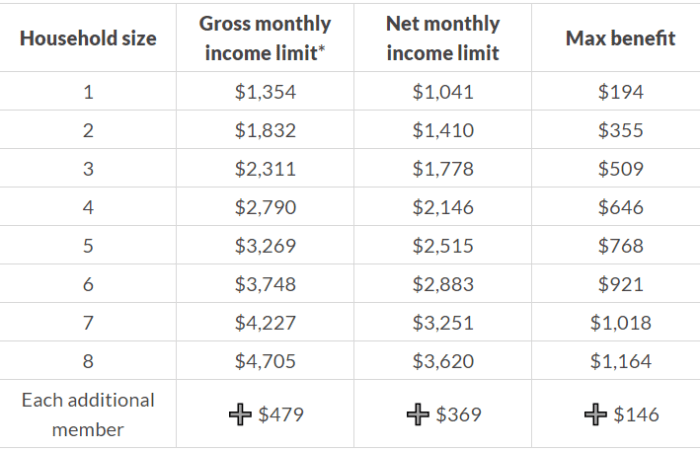The height and width of the screenshot is (451, 700).
Task: Select the Gross monthly income limit header
Action: point(265,38)
